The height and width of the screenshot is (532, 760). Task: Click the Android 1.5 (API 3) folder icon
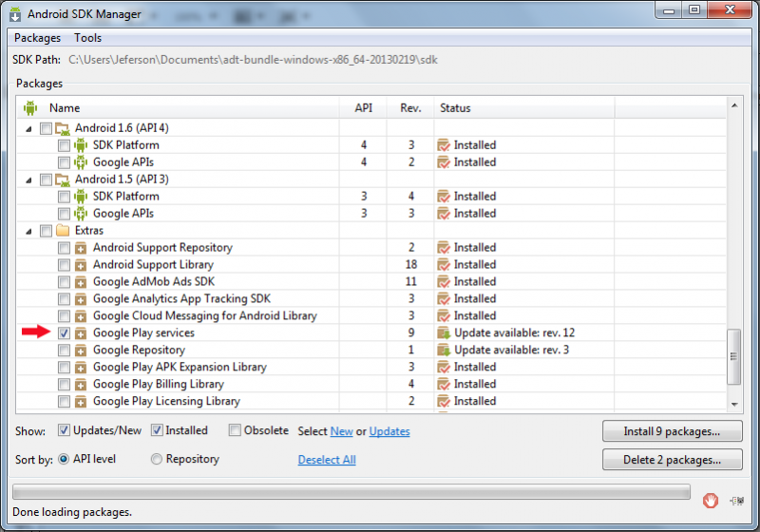coord(62,180)
